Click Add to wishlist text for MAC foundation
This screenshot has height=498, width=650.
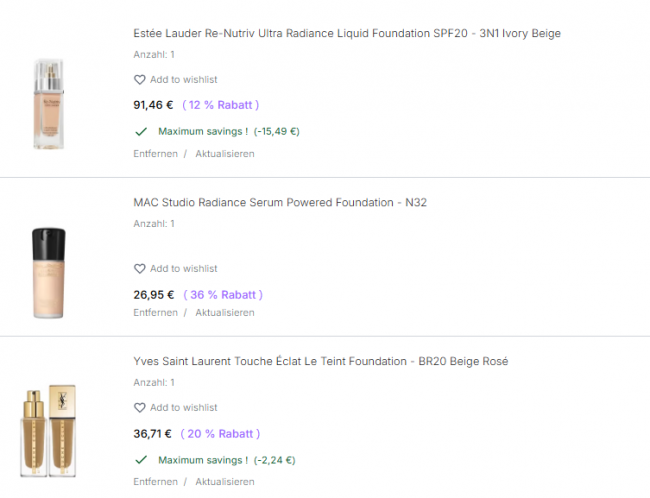point(183,269)
